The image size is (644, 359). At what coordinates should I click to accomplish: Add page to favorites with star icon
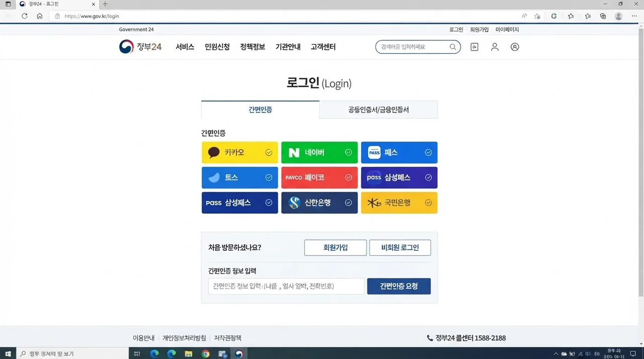537,16
